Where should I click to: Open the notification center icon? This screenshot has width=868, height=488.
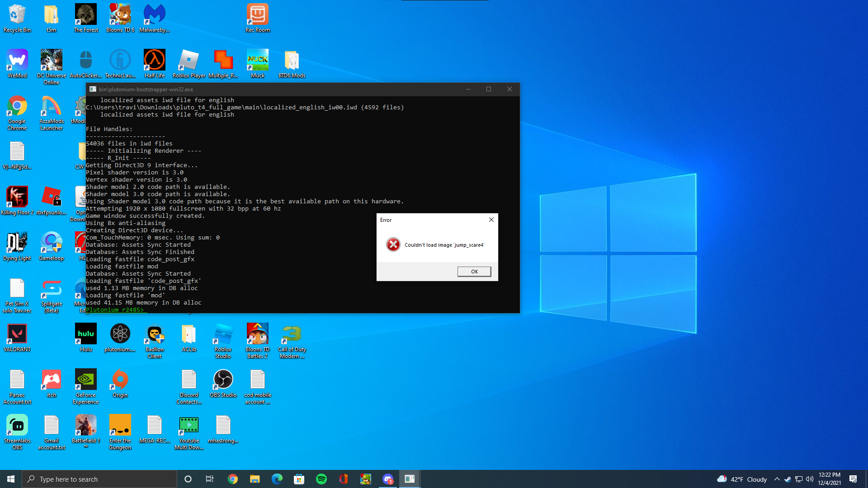[x=853, y=479]
